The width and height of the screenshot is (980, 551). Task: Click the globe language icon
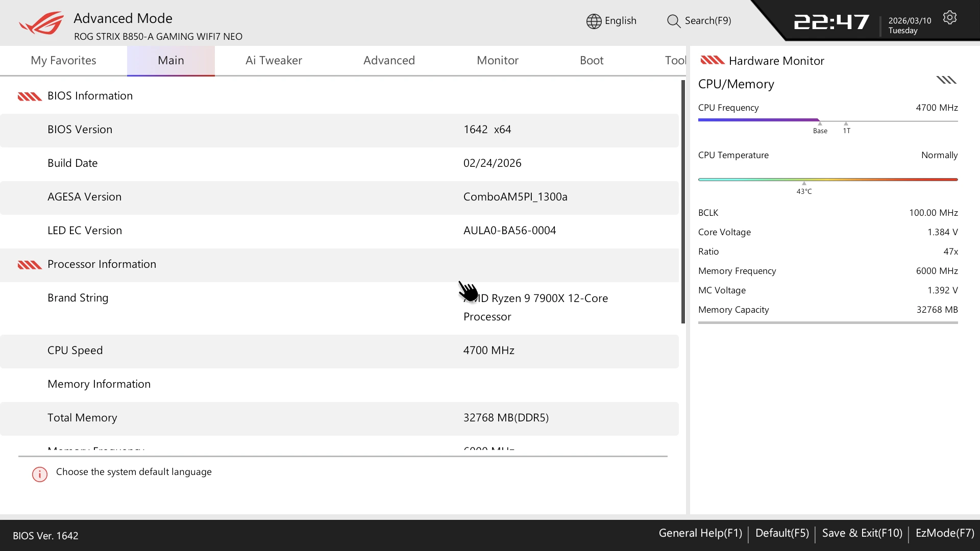coord(594,21)
